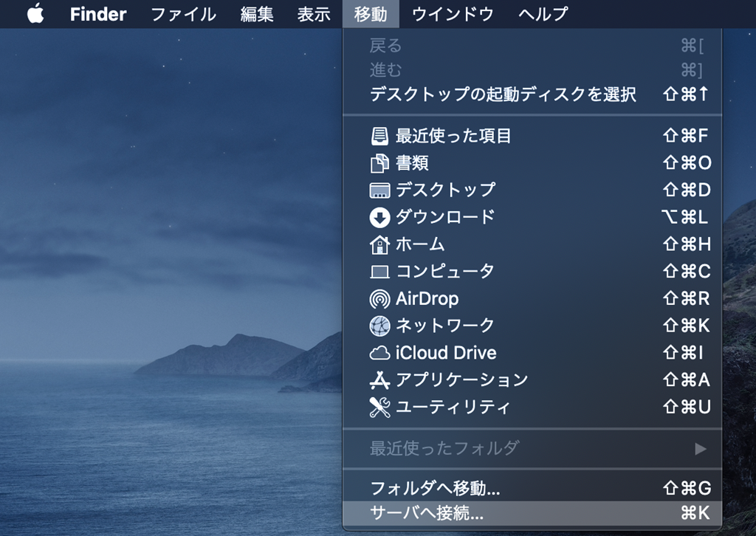The height and width of the screenshot is (536, 756).
Task: Click the ホーム house icon
Action: pos(379,244)
